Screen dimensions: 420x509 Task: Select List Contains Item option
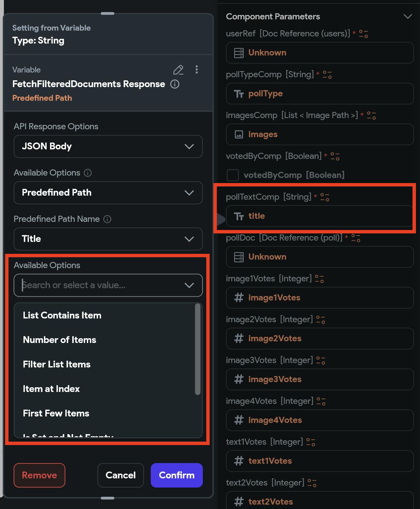pos(62,315)
